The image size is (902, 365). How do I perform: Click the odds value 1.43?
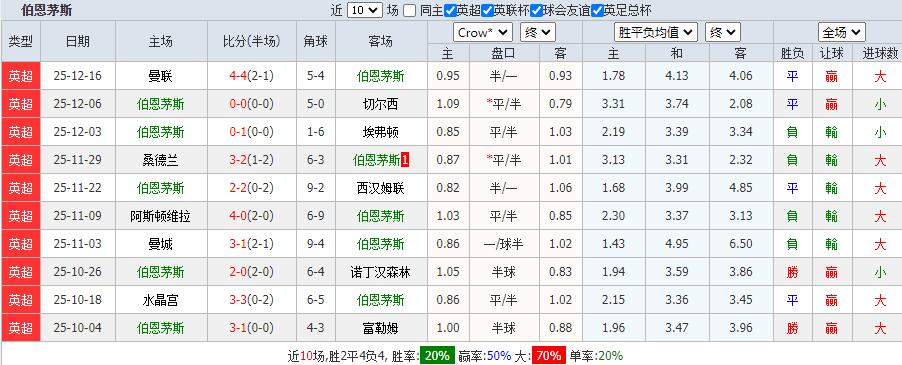pos(614,244)
